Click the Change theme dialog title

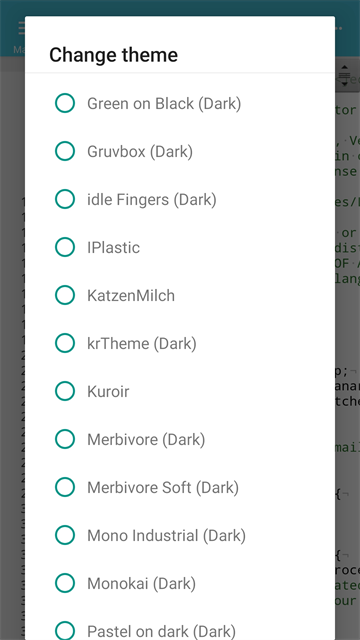tap(113, 55)
